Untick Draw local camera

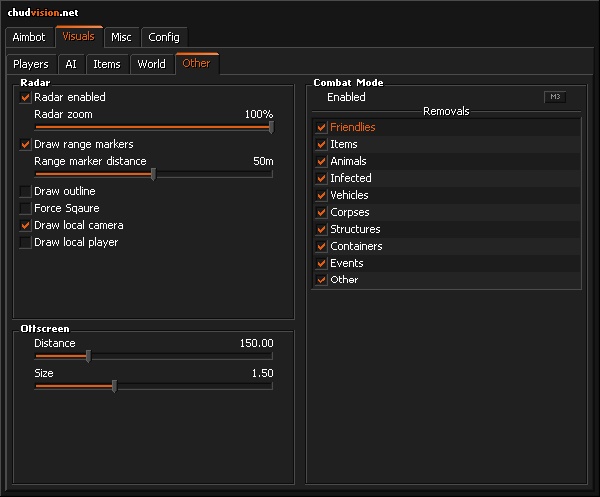25,225
